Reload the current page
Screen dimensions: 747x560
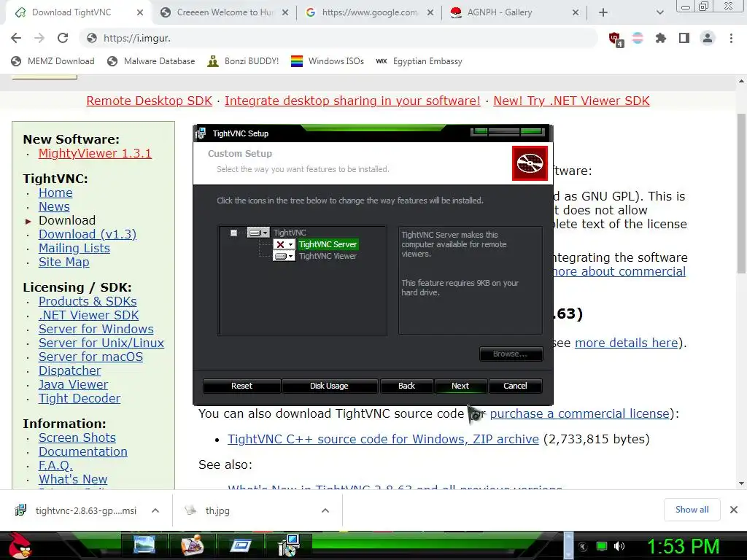pyautogui.click(x=63, y=38)
